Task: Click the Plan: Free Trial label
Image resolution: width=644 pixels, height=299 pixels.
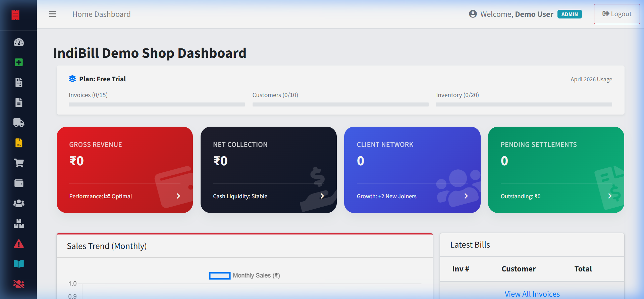Action: [102, 79]
